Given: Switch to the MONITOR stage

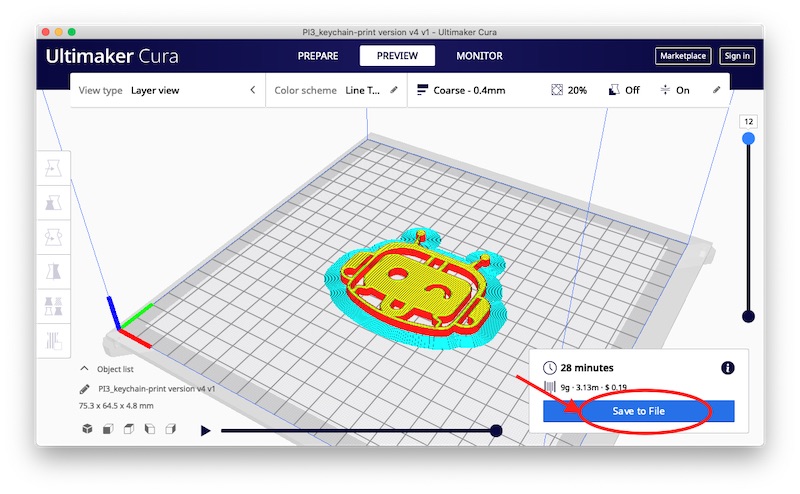Looking at the screenshot, I should (x=479, y=56).
